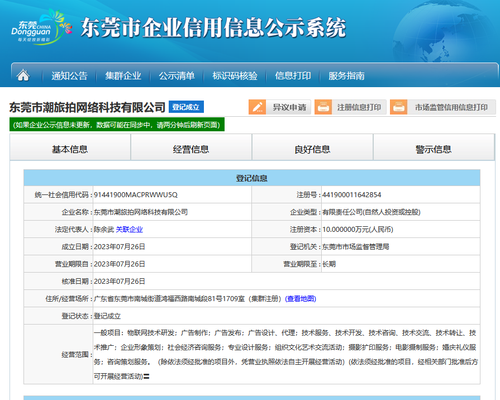
Task: Click the 登记机关 label
Action: (x=304, y=247)
